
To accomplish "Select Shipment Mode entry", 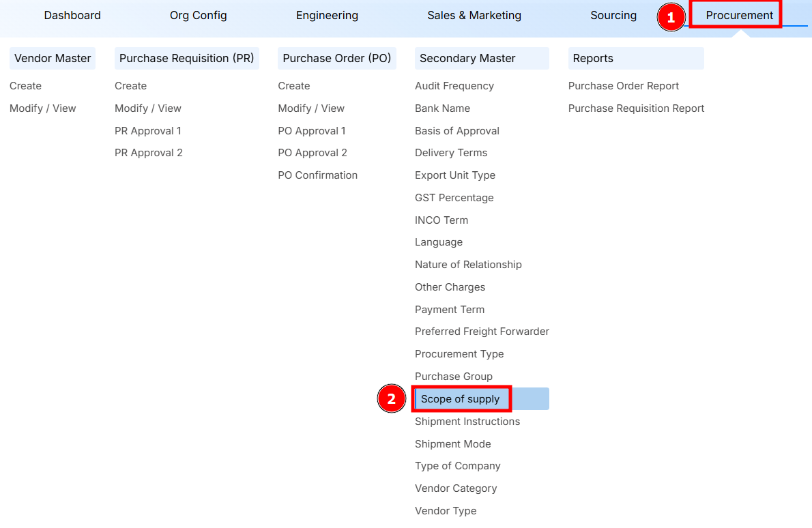I will (452, 444).
